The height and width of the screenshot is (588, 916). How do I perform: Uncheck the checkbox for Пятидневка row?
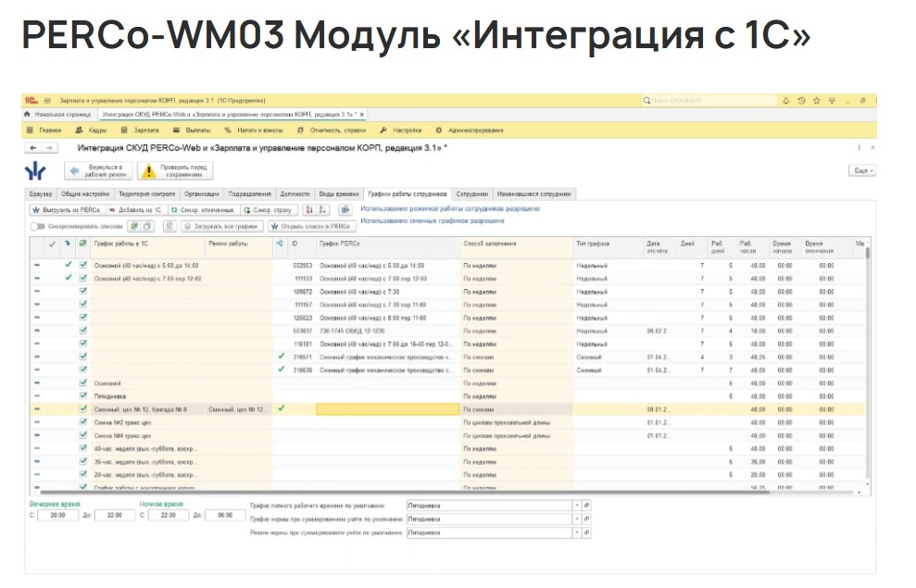83,395
